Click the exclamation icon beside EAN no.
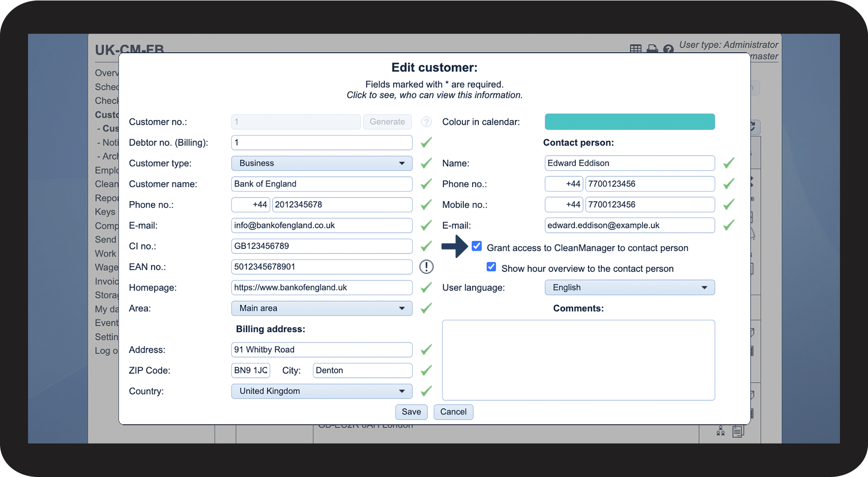This screenshot has height=477, width=868. 426,267
